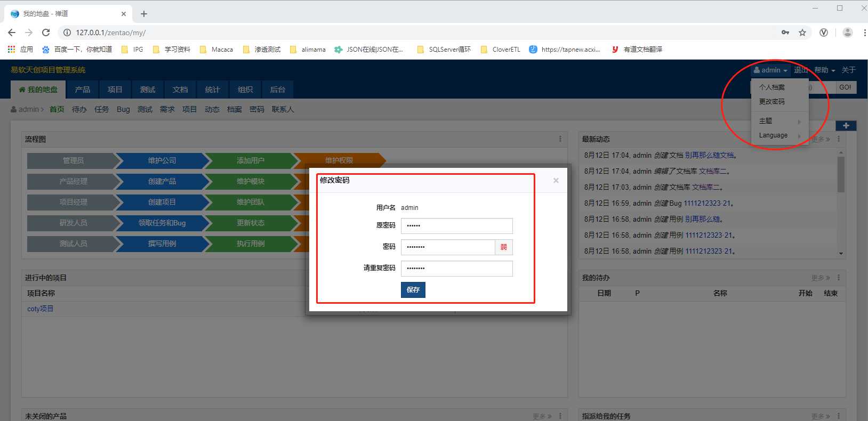This screenshot has height=421, width=868.
Task: Open the 流程图 block options menu
Action: [x=560, y=139]
